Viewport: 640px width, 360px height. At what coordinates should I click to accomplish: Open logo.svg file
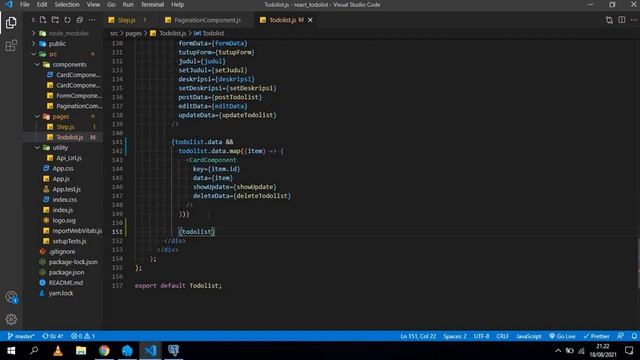(x=65, y=220)
